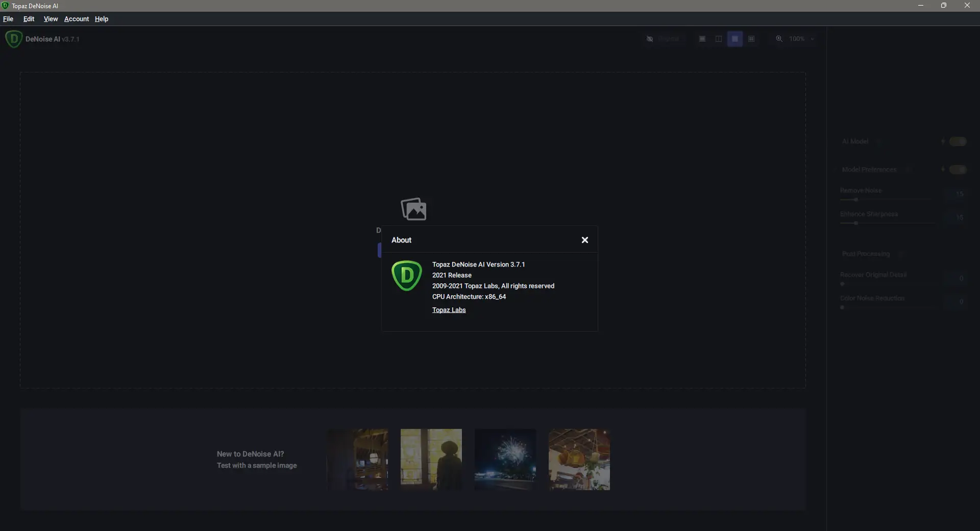This screenshot has width=980, height=531.
Task: Click the DeNoise AI logo in header
Action: coord(14,39)
